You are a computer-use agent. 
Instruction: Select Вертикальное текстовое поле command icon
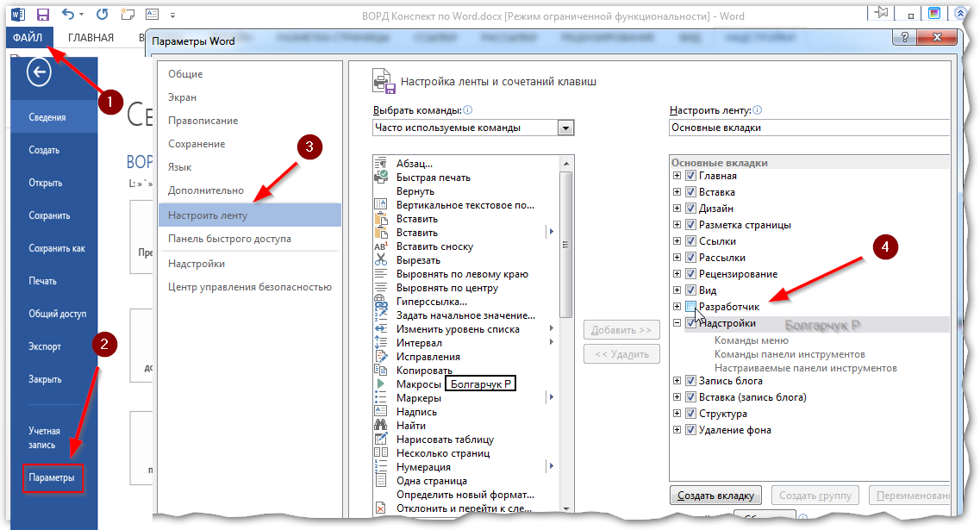click(381, 205)
